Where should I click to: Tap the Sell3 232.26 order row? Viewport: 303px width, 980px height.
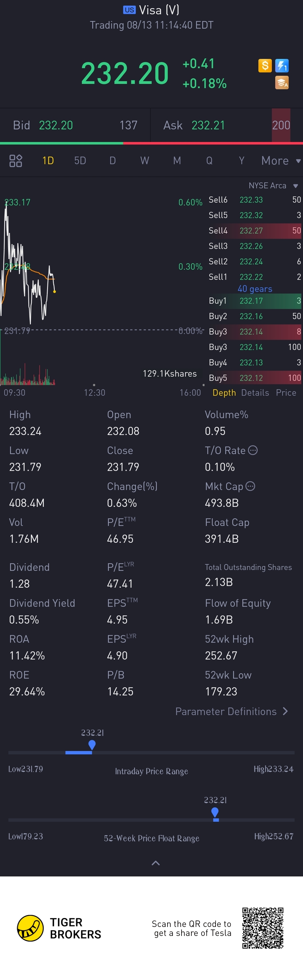254,246
